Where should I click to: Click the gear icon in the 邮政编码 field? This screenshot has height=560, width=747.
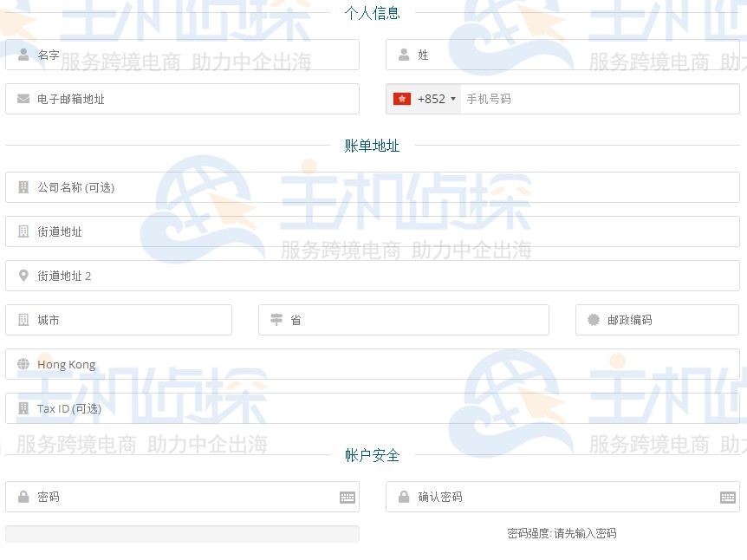(591, 320)
